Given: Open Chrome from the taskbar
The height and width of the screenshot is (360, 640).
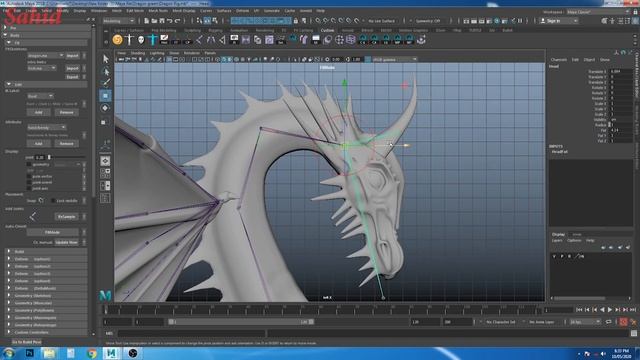Looking at the screenshot, I should [x=92, y=353].
